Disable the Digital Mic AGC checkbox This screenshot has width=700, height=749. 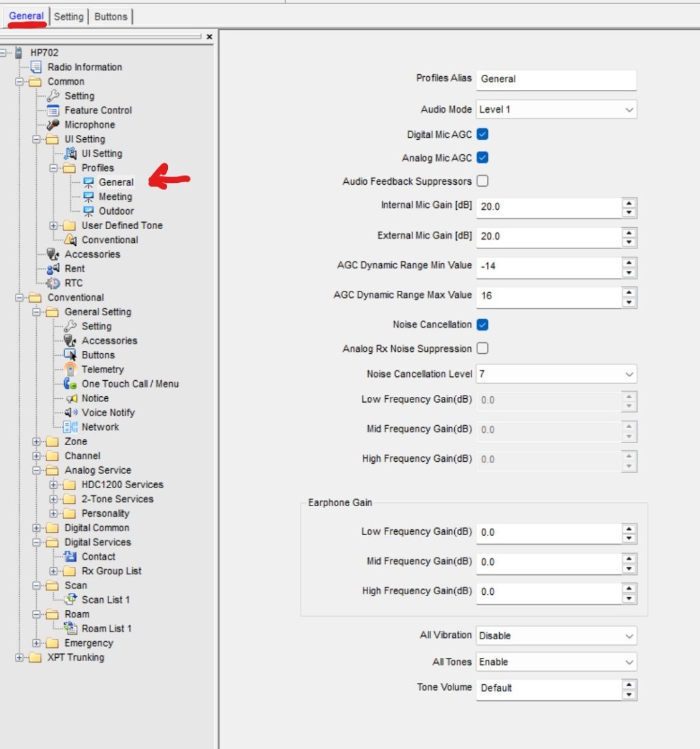(482, 134)
